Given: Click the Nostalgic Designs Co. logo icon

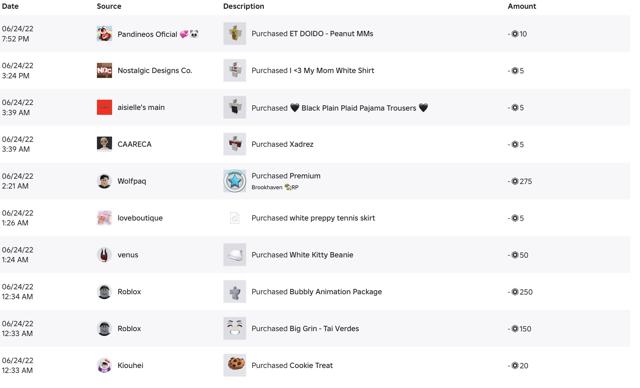Looking at the screenshot, I should point(104,71).
